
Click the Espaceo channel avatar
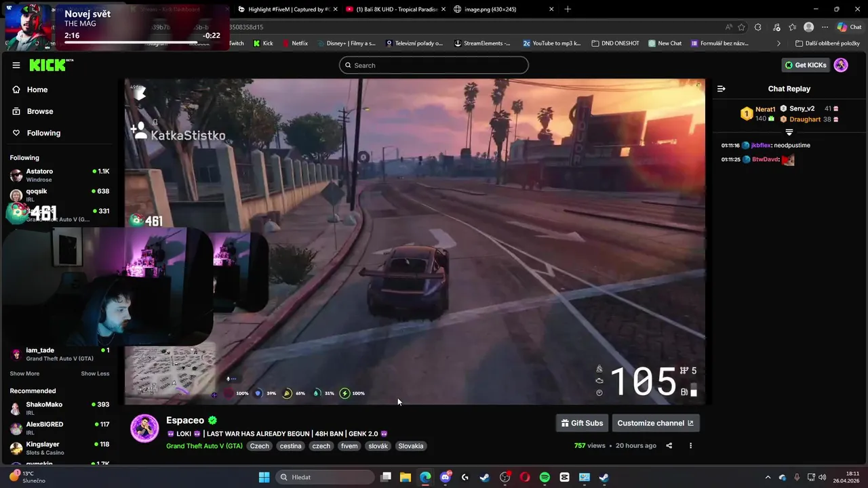click(144, 428)
